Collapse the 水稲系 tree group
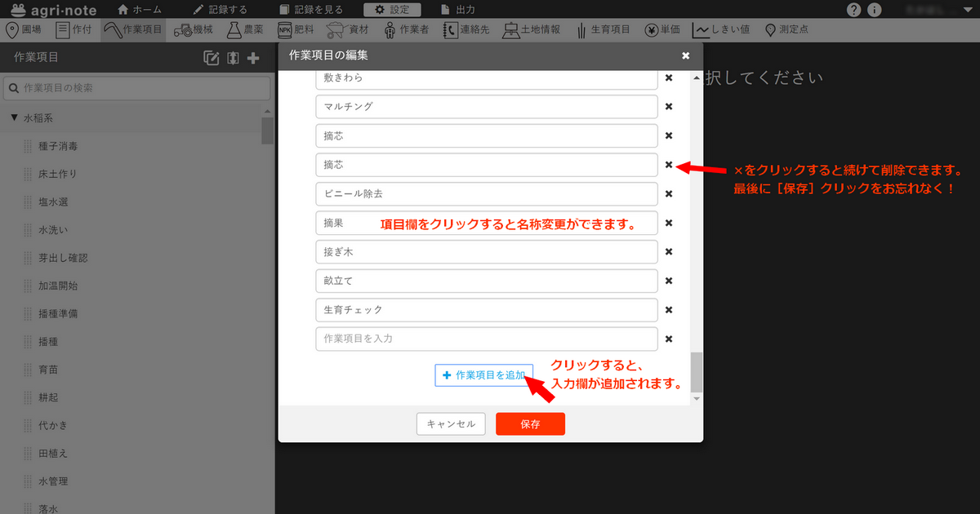The height and width of the screenshot is (514, 980). (x=14, y=118)
